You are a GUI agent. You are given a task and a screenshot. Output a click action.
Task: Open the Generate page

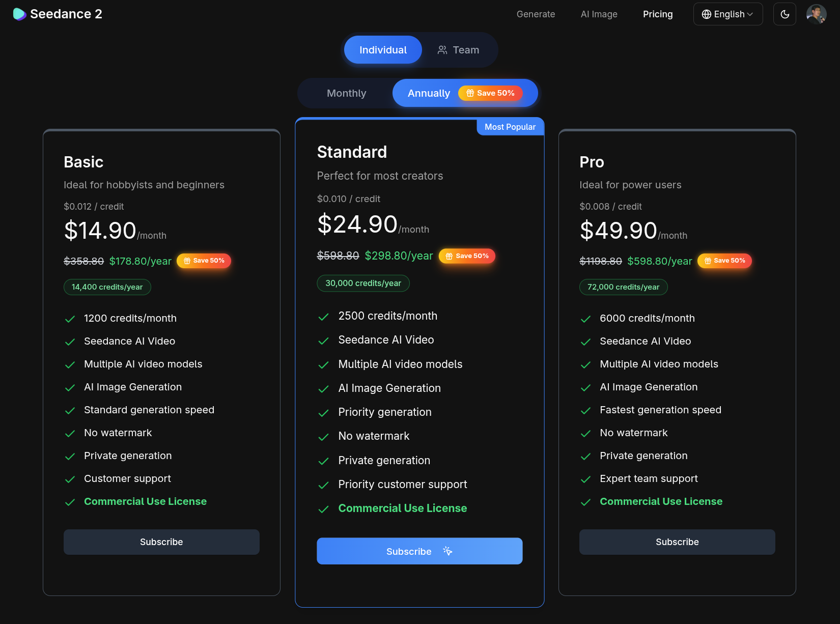(x=536, y=14)
